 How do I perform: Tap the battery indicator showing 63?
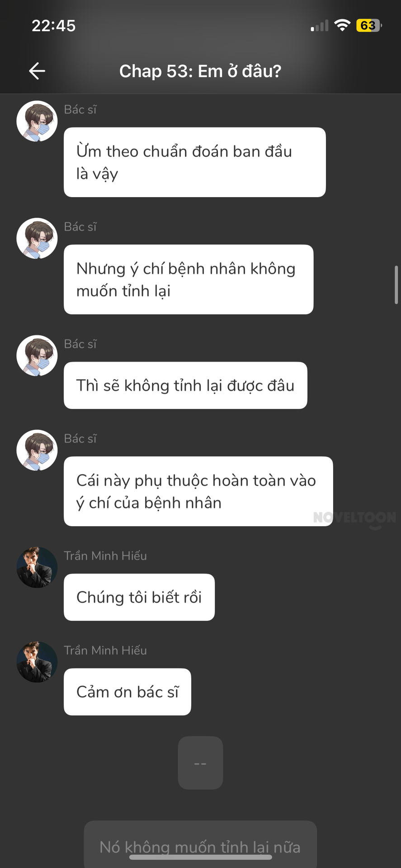tap(369, 25)
